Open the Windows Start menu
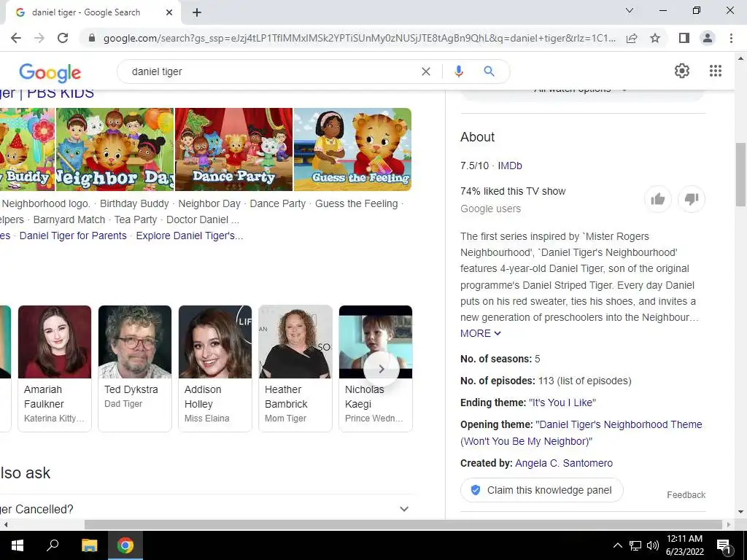The width and height of the screenshot is (747, 560). [18, 545]
